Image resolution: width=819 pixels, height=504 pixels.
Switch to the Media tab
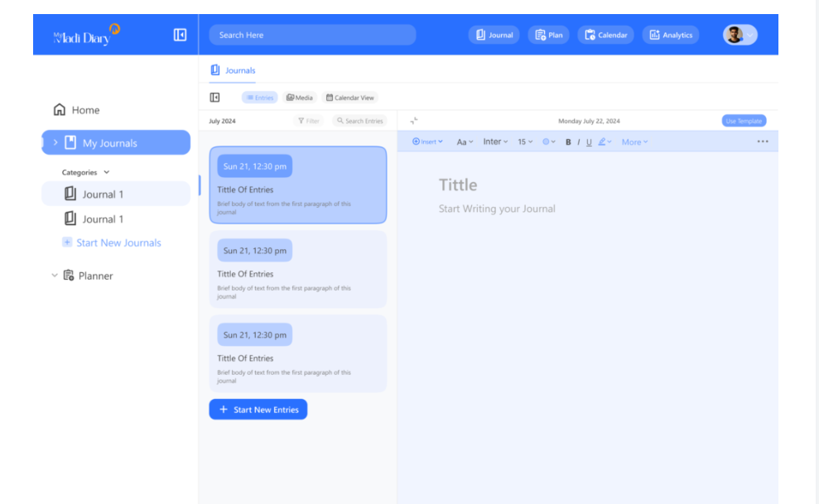click(300, 98)
